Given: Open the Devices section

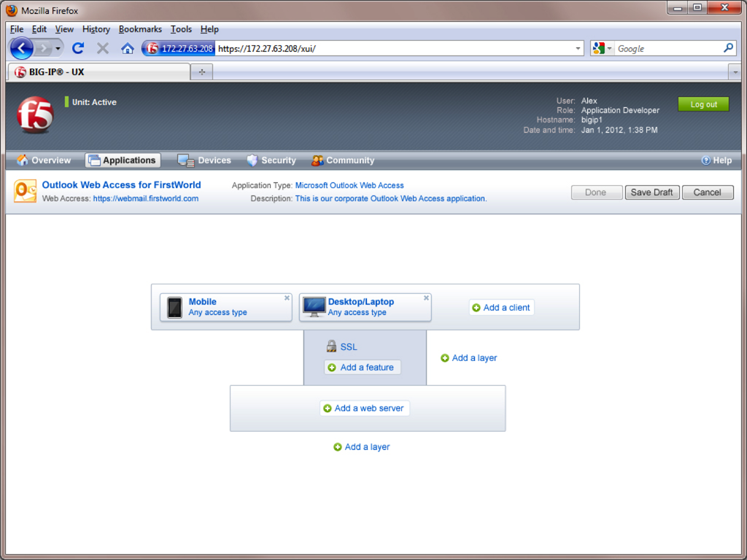Looking at the screenshot, I should (x=204, y=160).
